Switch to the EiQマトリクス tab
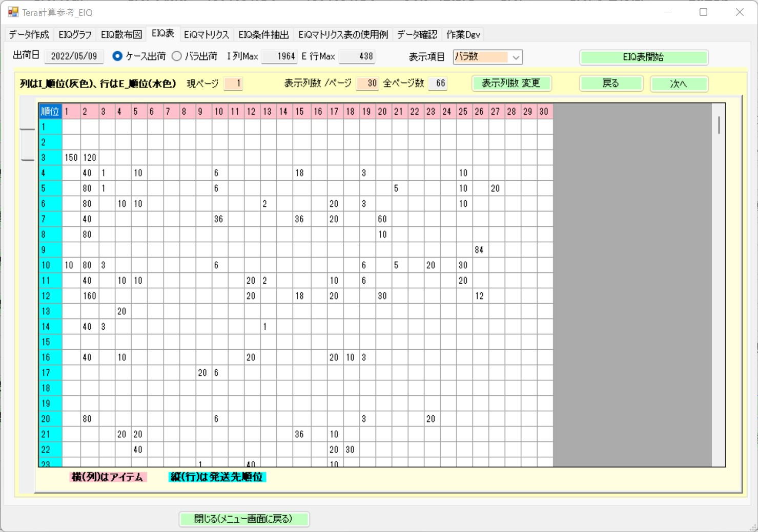The image size is (758, 532). tap(206, 35)
